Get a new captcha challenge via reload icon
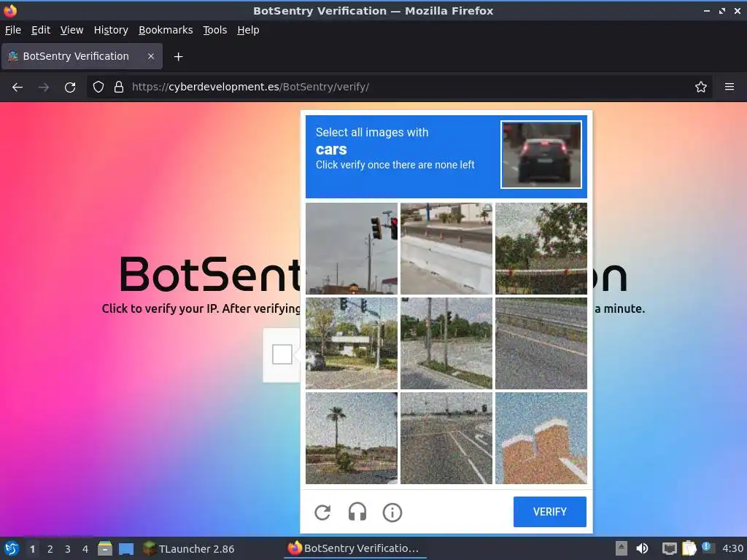The image size is (747, 560). pos(322,513)
